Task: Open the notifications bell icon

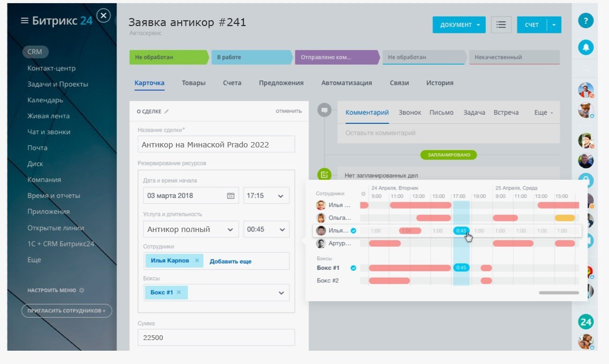Action: [x=586, y=47]
